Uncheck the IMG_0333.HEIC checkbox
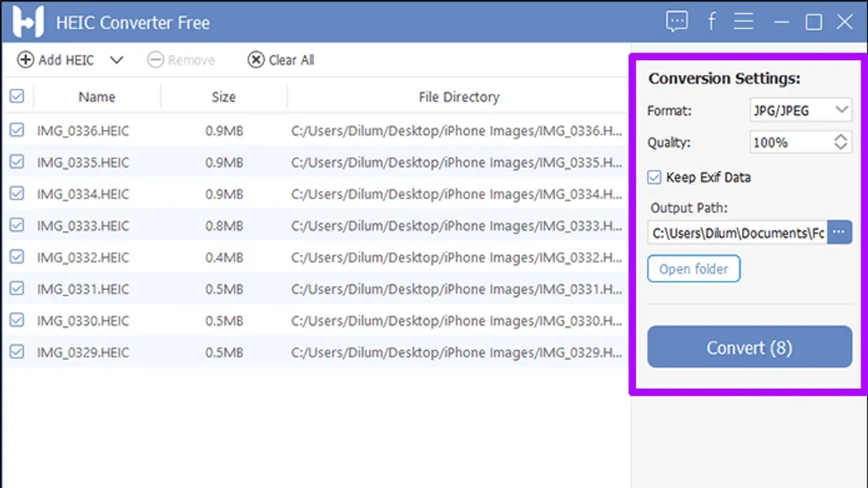The width and height of the screenshot is (868, 488). pos(17,226)
